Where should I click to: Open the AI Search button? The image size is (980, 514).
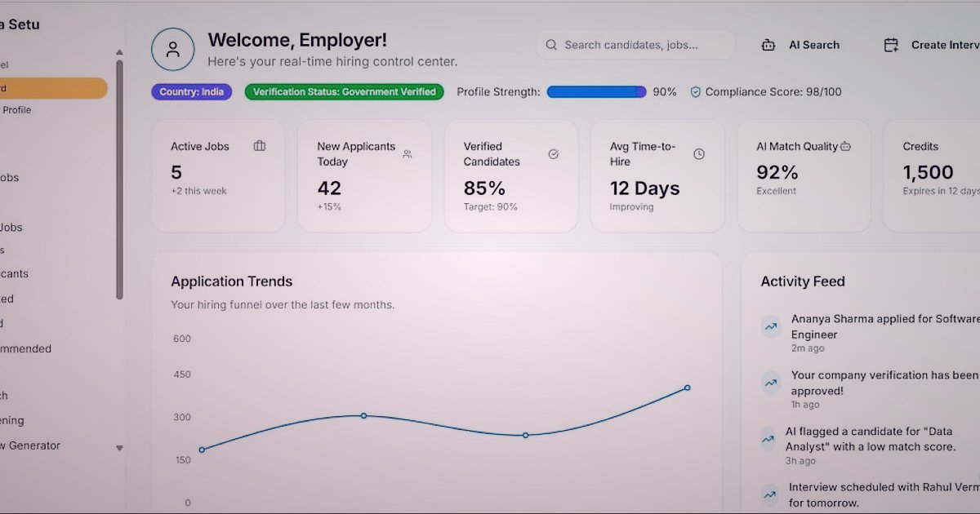click(x=800, y=45)
